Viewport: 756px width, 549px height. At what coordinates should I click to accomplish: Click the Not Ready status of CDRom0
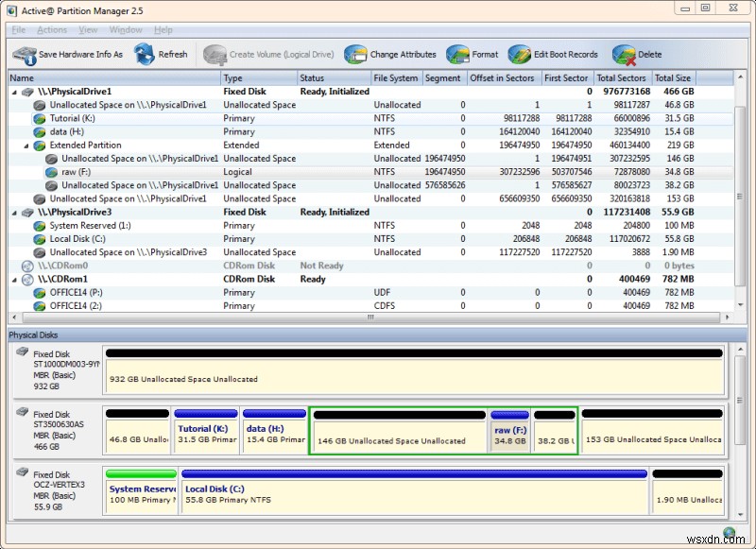tap(321, 266)
